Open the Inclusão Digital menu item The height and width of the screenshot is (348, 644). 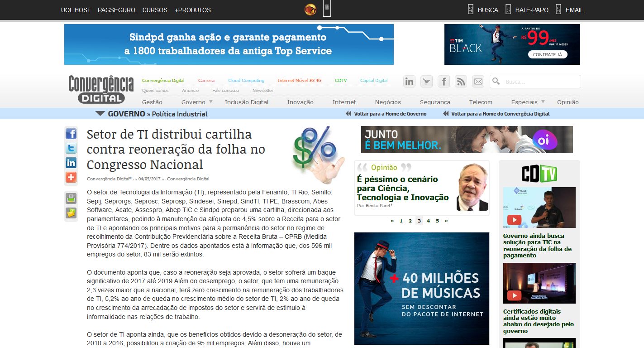pos(247,102)
